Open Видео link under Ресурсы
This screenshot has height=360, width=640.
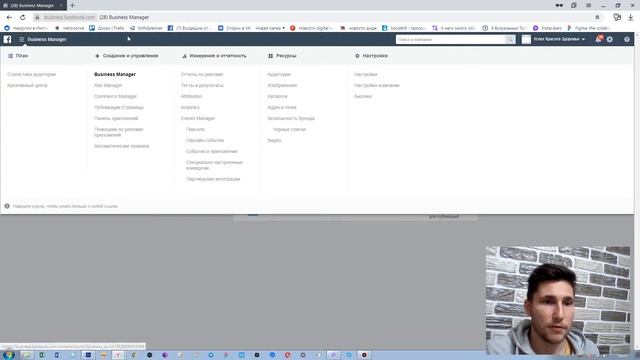tap(274, 140)
